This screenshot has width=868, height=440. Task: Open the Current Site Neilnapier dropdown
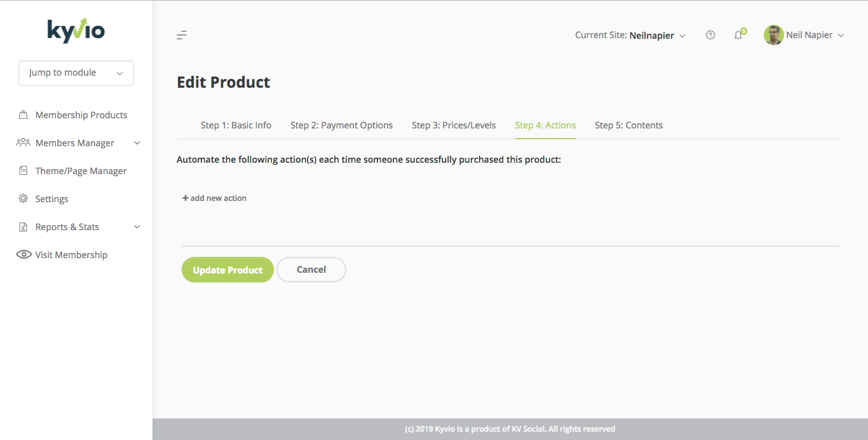pos(630,36)
